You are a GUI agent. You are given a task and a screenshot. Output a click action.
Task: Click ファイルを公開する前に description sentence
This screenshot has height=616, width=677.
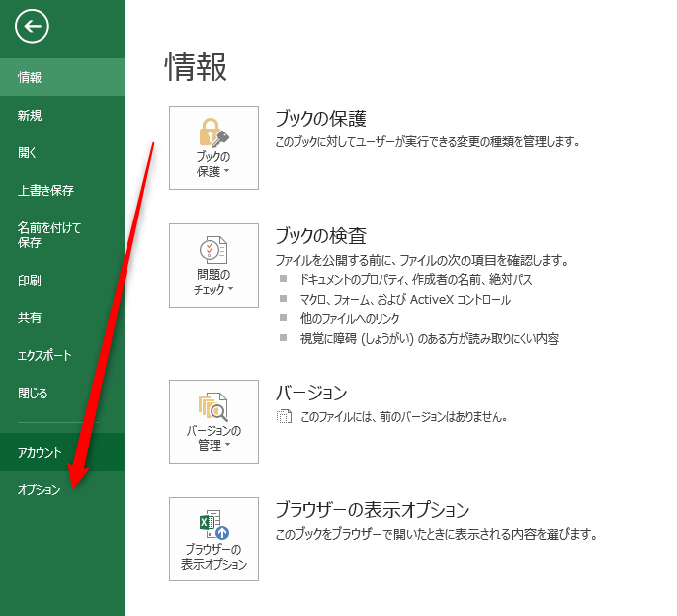click(x=422, y=260)
